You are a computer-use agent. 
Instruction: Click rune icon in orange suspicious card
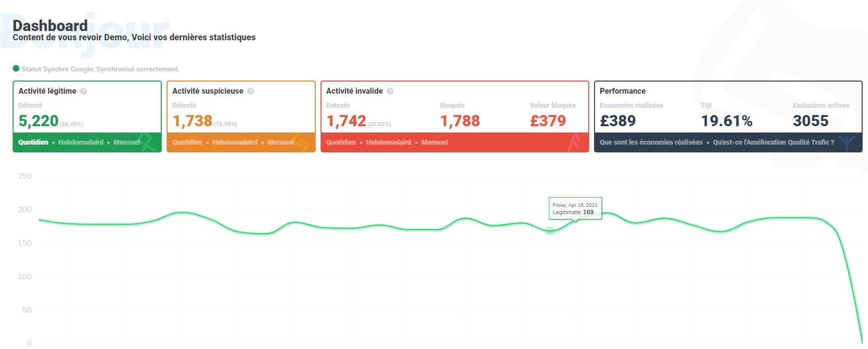(x=302, y=143)
